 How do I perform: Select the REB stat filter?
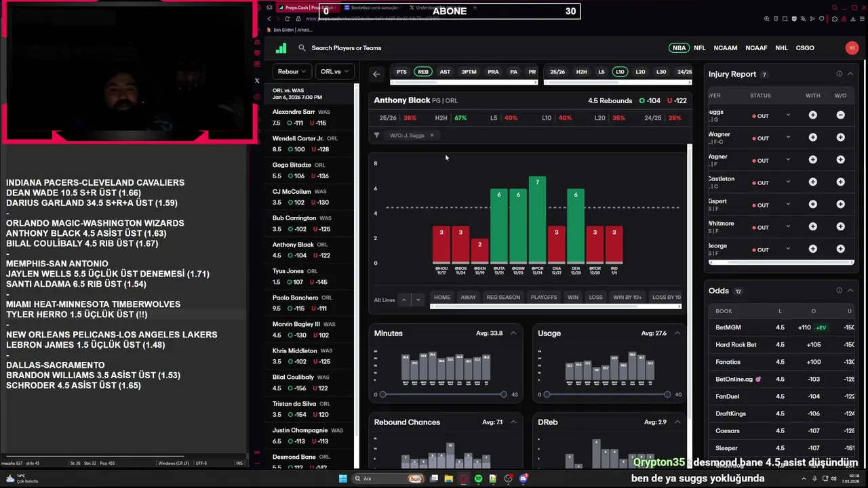coord(423,72)
